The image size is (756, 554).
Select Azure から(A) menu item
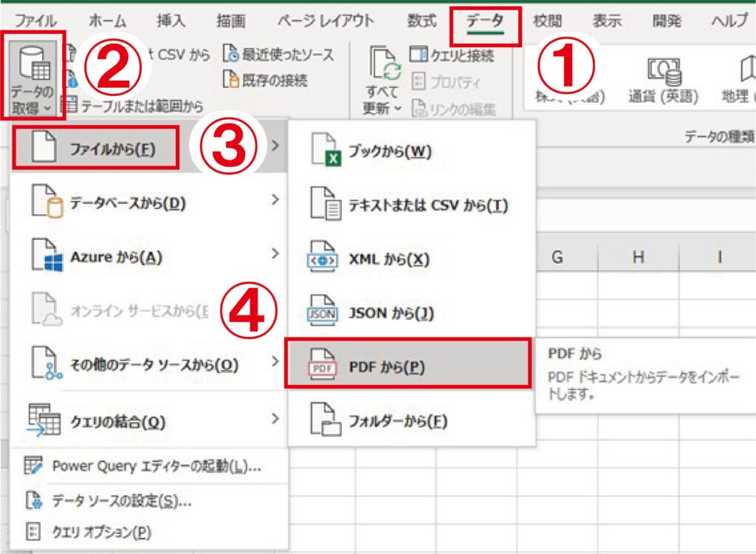[x=148, y=257]
